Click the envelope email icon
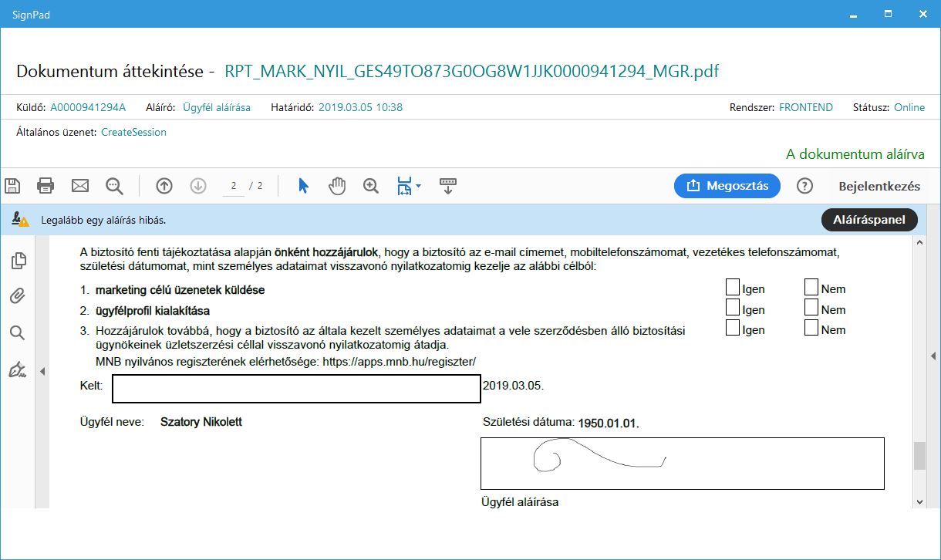Image resolution: width=941 pixels, height=560 pixels. pyautogui.click(x=80, y=185)
